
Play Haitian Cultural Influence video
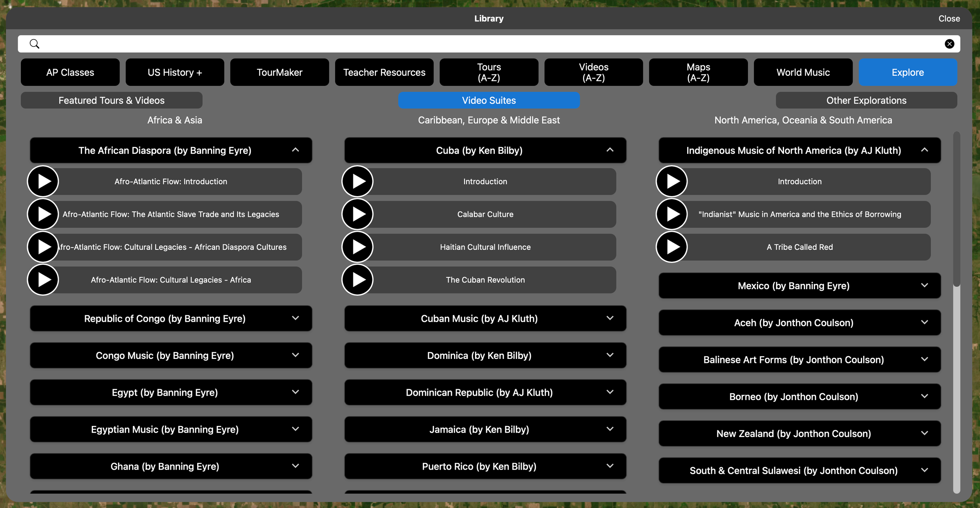point(358,247)
